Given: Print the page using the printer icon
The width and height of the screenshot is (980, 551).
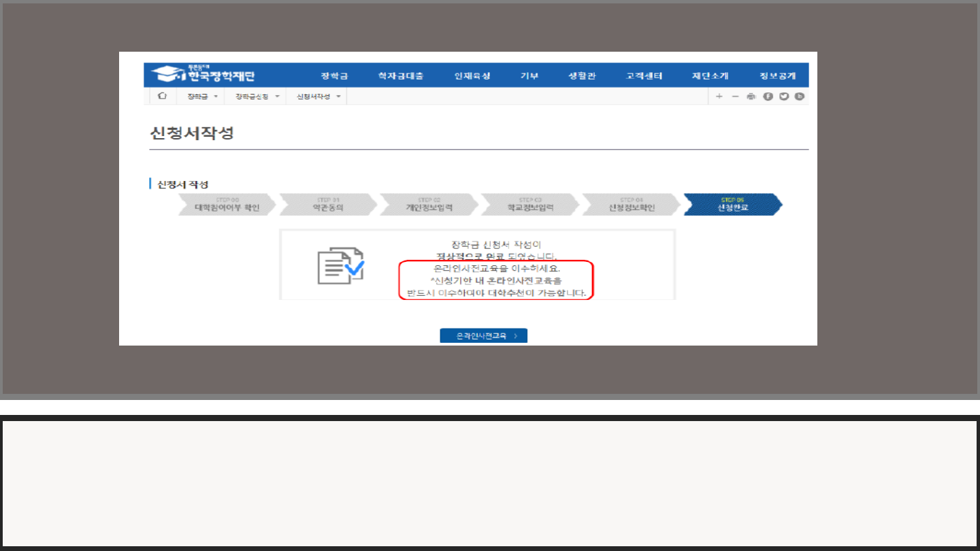Looking at the screenshot, I should 751,97.
